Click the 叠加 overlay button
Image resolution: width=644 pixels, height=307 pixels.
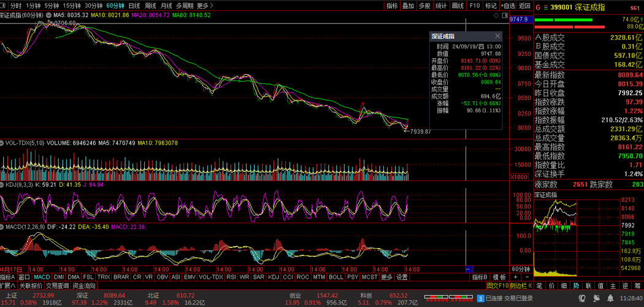coord(408,6)
